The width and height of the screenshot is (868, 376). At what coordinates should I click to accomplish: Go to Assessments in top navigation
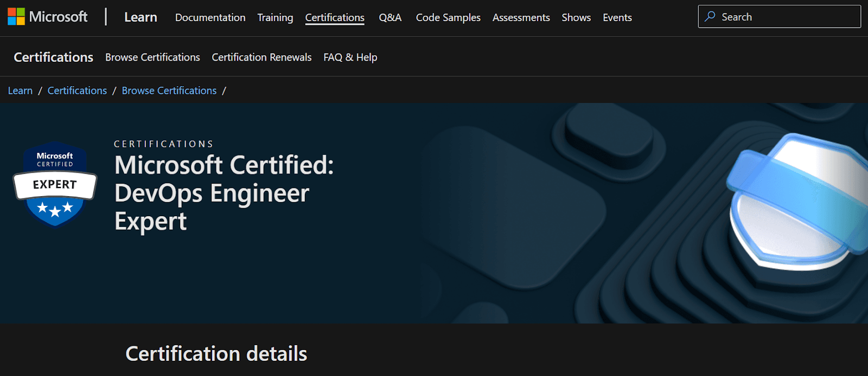[x=521, y=17]
